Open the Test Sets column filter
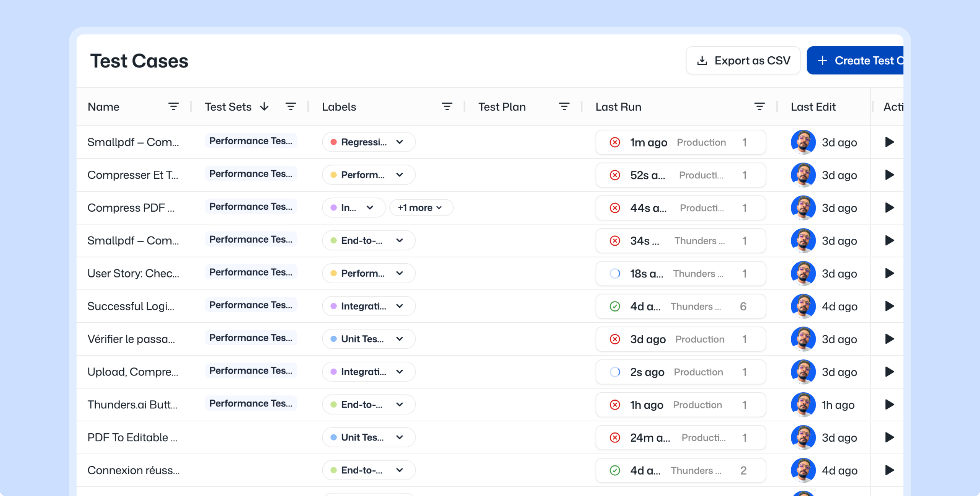 [x=291, y=107]
